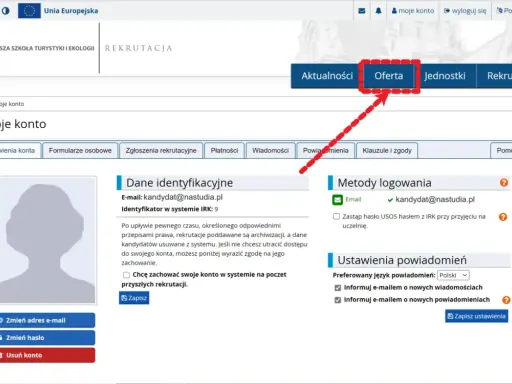The height and width of the screenshot is (384, 512).
Task: Click 'Zmień adres e-mail' button
Action: [47, 320]
